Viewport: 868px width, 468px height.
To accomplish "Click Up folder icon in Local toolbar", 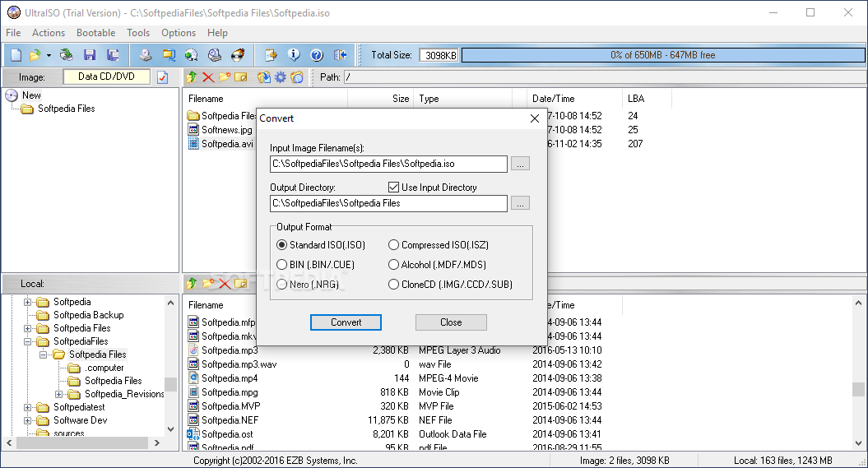I will [192, 284].
